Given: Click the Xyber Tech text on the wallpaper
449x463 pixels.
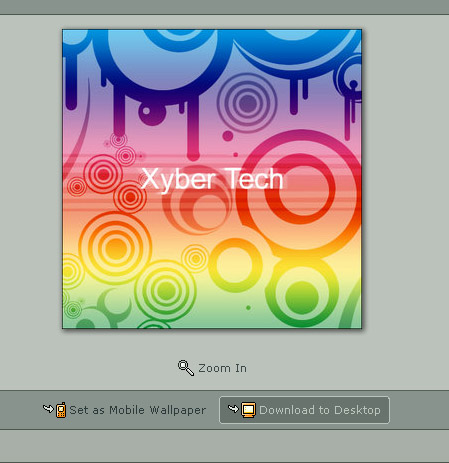Looking at the screenshot, I should [212, 179].
